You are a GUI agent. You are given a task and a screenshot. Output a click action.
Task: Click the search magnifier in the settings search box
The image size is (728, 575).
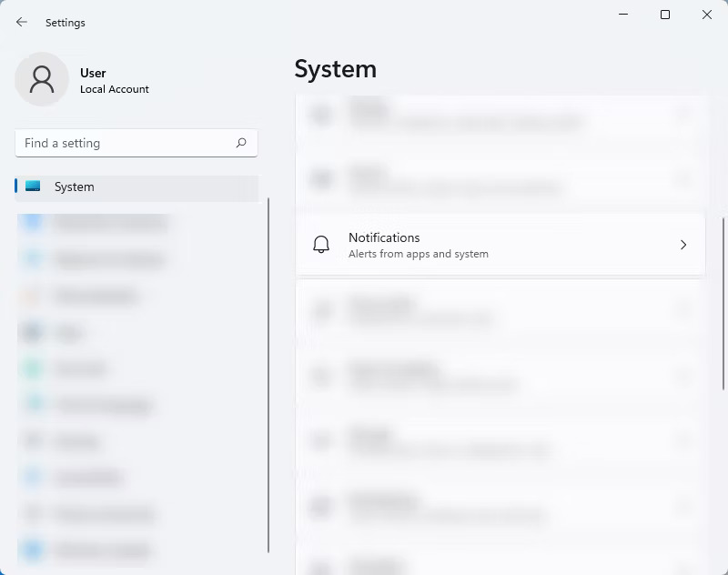(240, 143)
